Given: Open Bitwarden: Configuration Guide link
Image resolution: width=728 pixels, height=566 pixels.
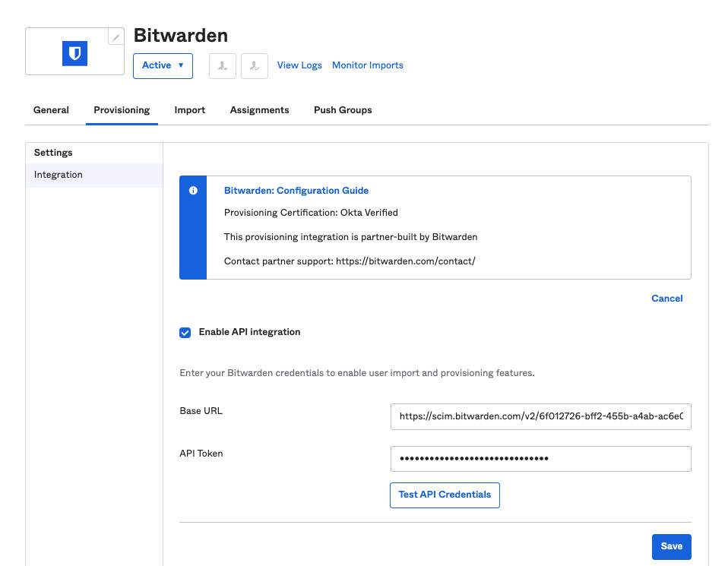Looking at the screenshot, I should pyautogui.click(x=296, y=191).
